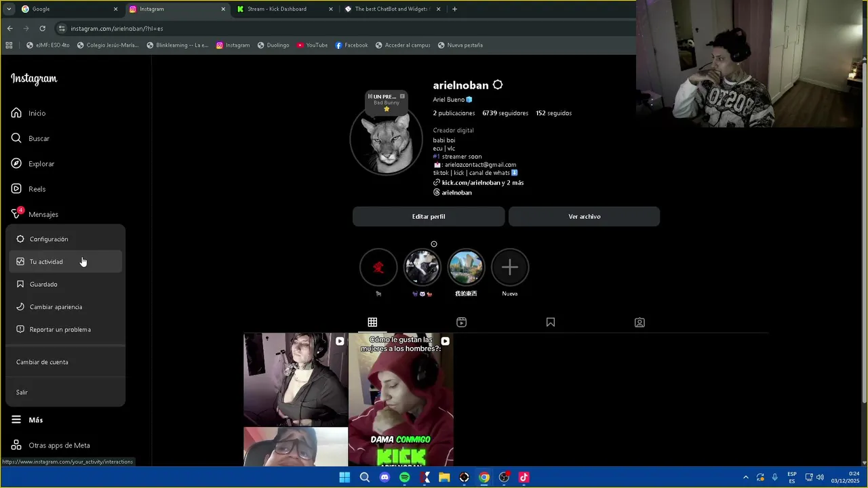Select the tagged photos tab icon
This screenshot has width=868, height=488.
[639, 322]
